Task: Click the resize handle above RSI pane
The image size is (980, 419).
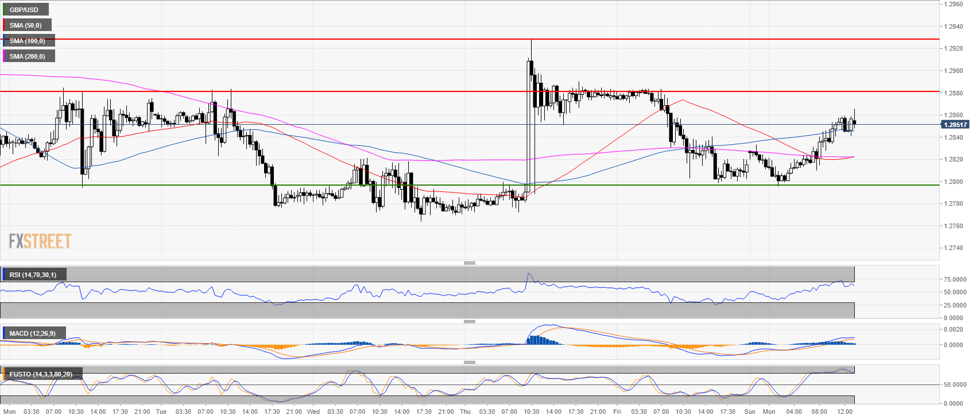Action: (x=469, y=263)
